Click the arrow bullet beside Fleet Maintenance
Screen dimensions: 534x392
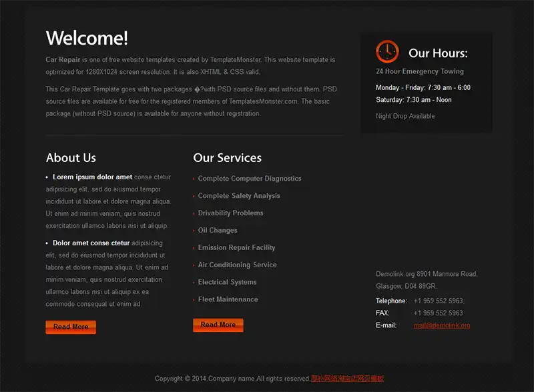click(194, 300)
